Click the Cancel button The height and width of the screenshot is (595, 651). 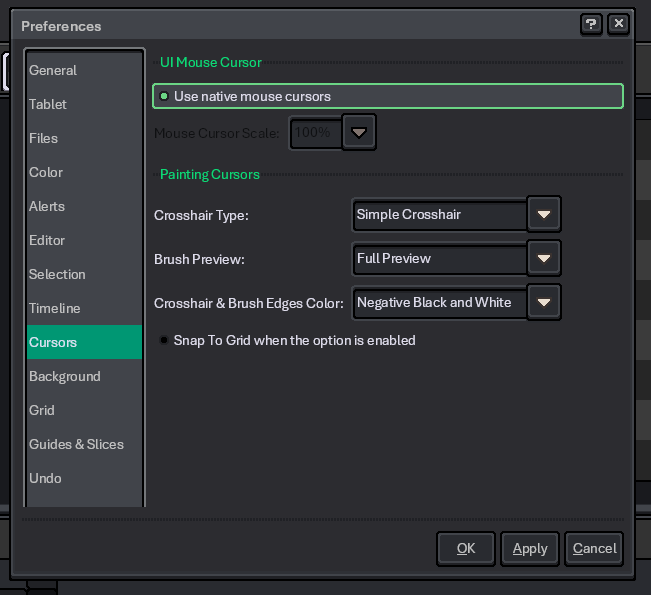pos(594,548)
